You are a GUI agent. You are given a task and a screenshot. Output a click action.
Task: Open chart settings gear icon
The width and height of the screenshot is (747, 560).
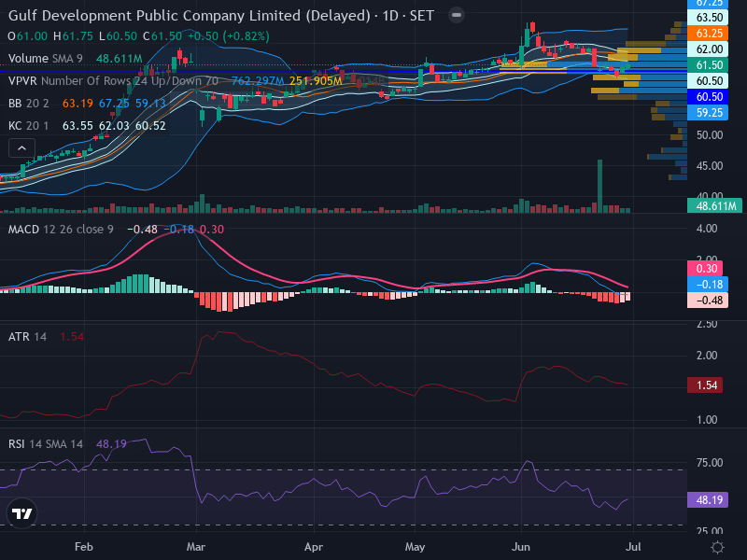[x=717, y=547]
